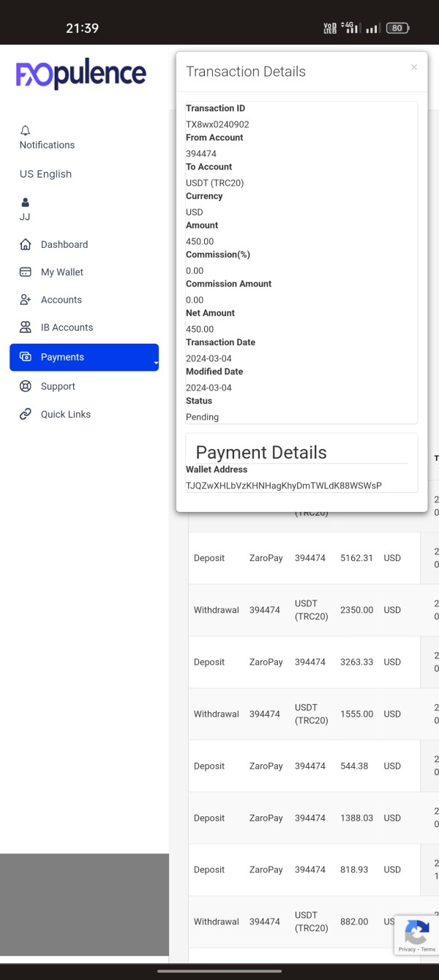439x980 pixels.
Task: Click the Support lifebuoy icon
Action: coord(26,386)
